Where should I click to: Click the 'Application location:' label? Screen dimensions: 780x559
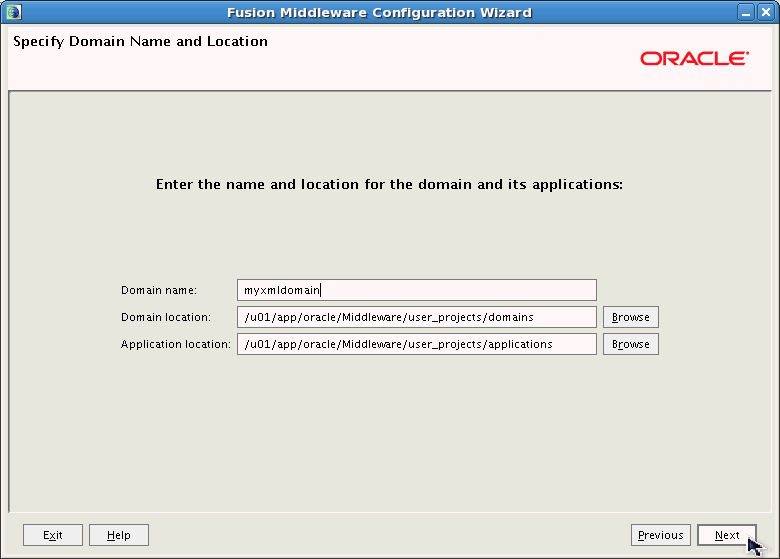click(176, 344)
